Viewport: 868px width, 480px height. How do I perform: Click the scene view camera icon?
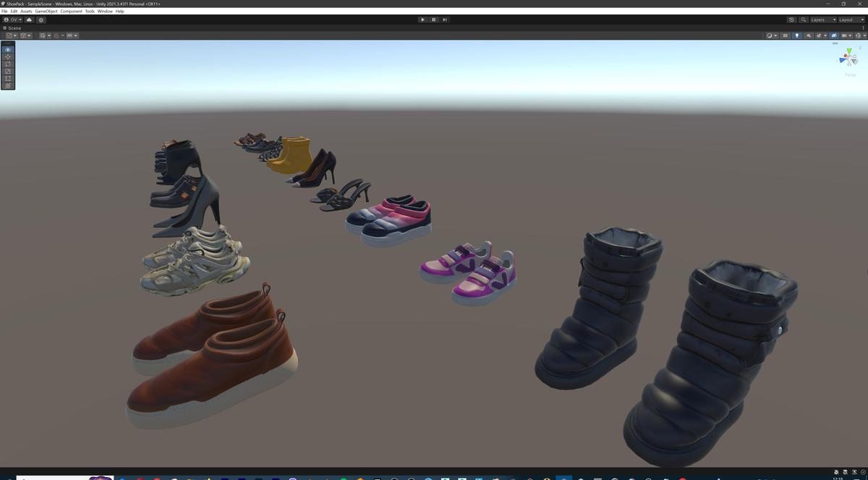coord(845,35)
